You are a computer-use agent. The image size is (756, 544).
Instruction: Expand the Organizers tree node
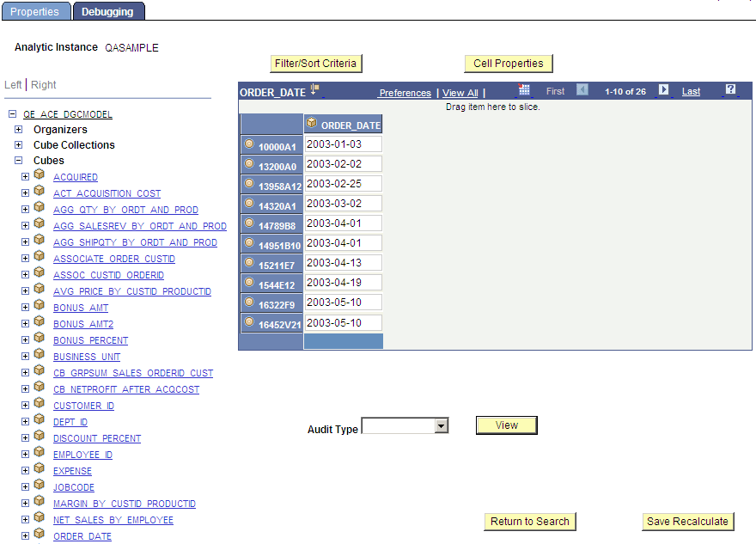click(18, 129)
